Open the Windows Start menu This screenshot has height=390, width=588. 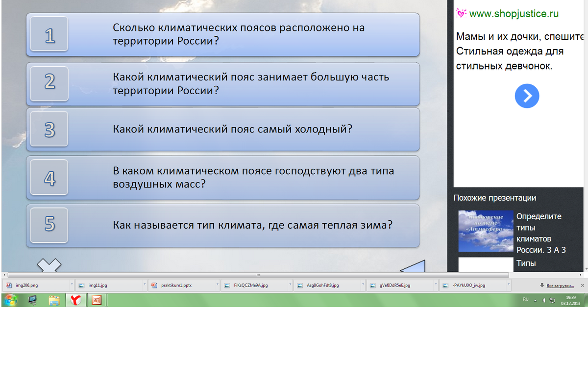(10, 300)
